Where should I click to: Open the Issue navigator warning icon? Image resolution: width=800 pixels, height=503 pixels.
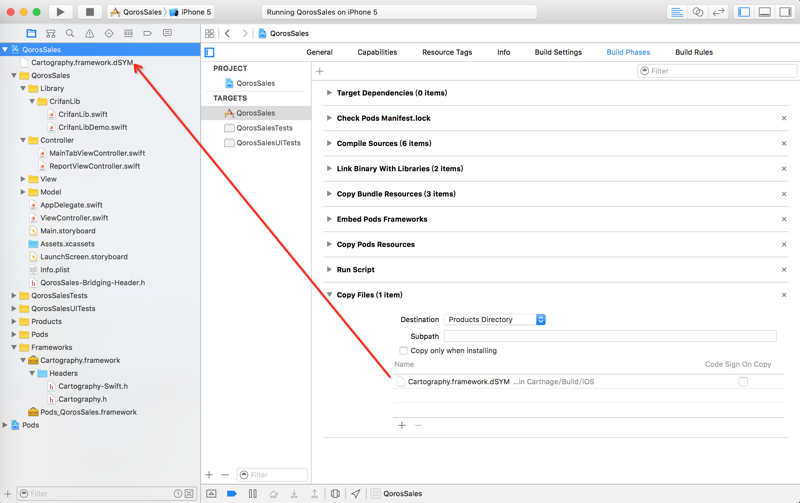89,33
